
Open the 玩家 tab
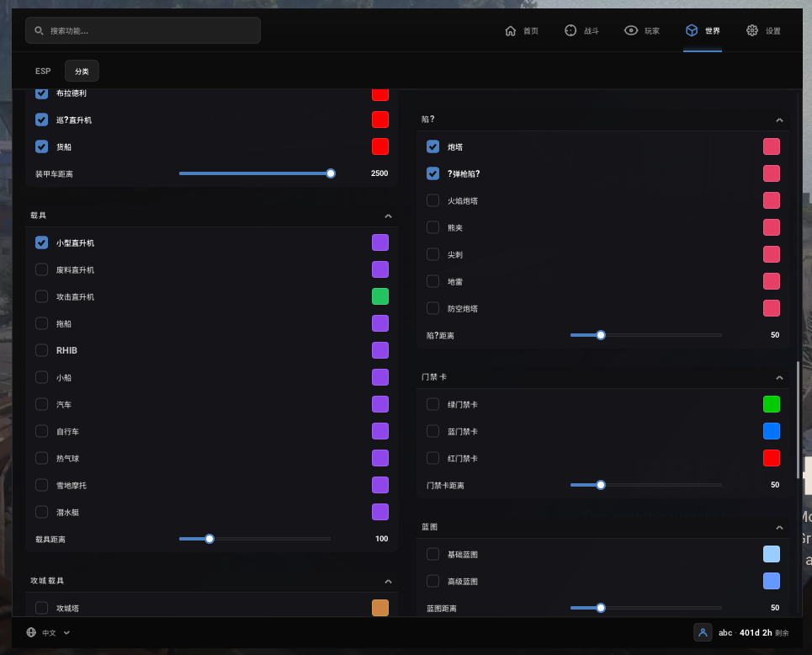(x=642, y=30)
